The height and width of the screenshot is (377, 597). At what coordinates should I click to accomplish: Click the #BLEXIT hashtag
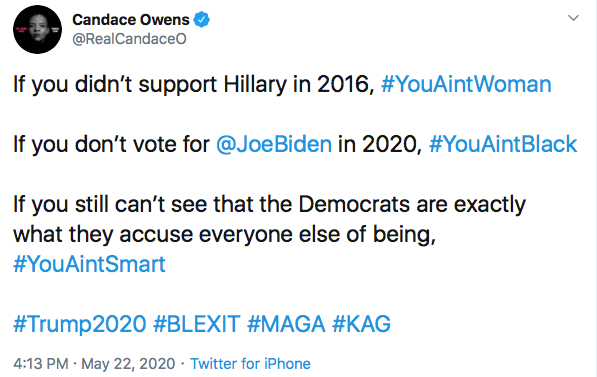click(x=197, y=324)
